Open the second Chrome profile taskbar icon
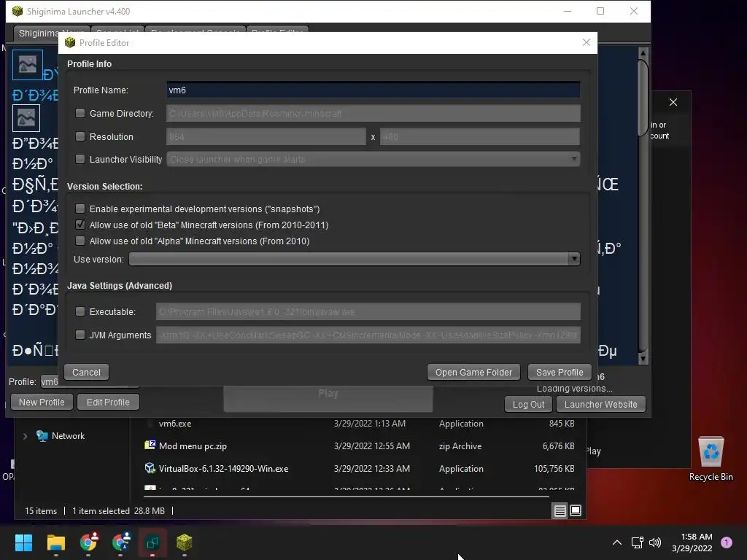 [121, 542]
